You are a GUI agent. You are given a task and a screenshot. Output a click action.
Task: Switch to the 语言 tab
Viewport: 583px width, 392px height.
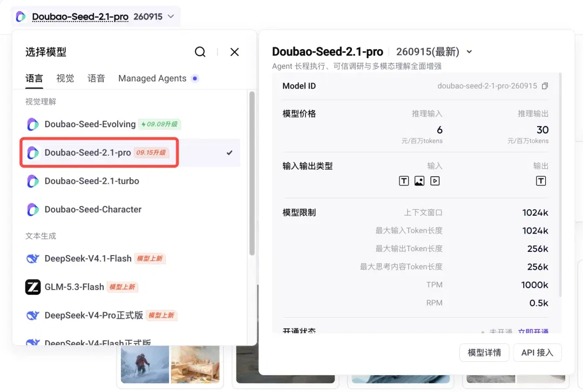pyautogui.click(x=34, y=78)
